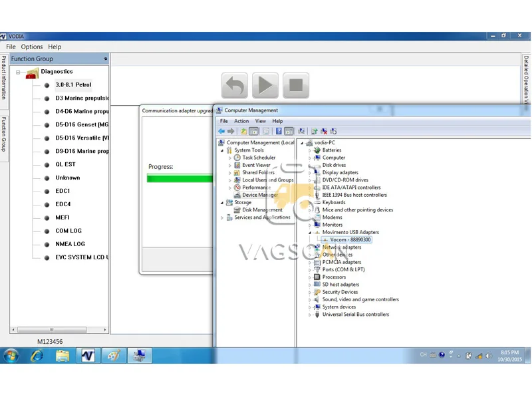The height and width of the screenshot is (399, 532).
Task: Select Ports (COM & LPT) category
Action: 343,269
